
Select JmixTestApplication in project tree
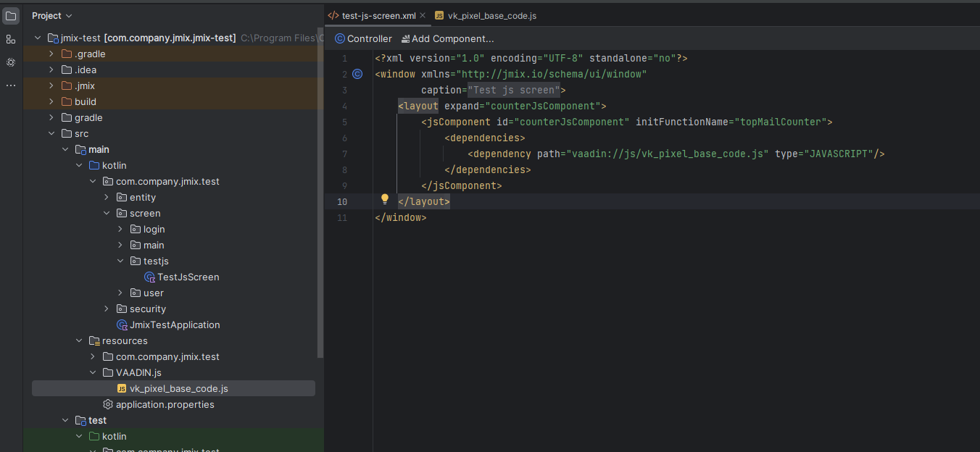(175, 325)
